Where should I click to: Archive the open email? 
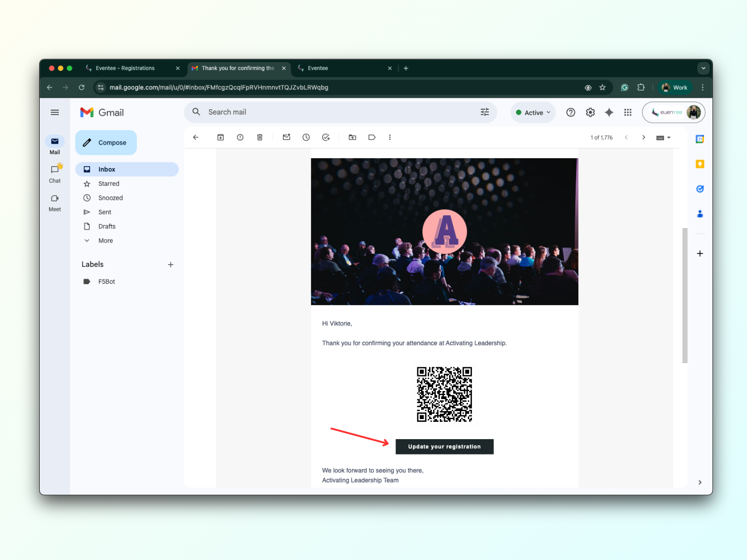[x=220, y=137]
